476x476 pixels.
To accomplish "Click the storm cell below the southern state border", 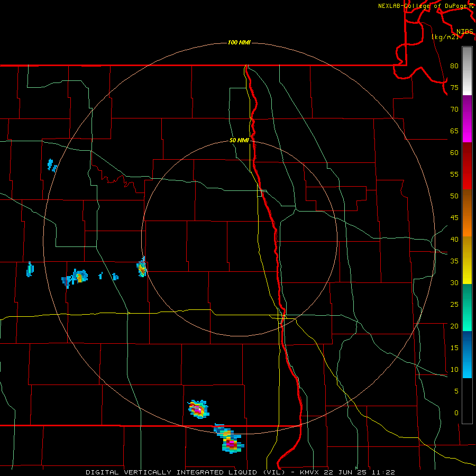I will point(229,439).
